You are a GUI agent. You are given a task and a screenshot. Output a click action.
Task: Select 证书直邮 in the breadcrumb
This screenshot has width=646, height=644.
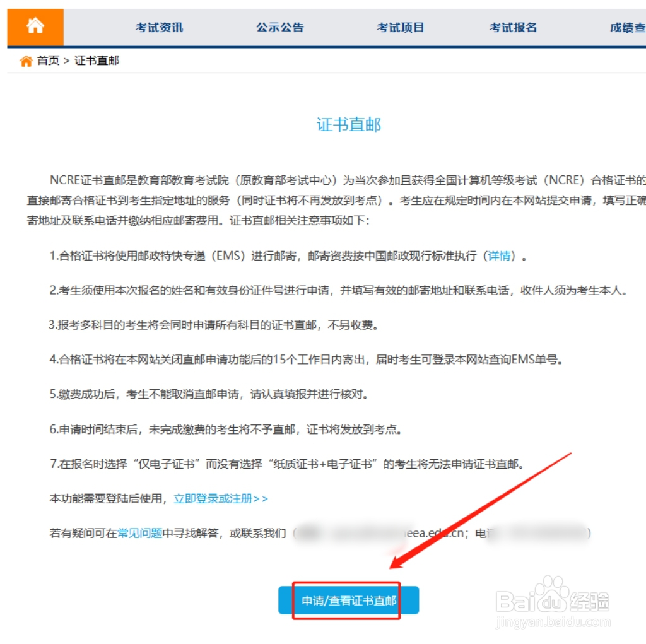[96, 61]
